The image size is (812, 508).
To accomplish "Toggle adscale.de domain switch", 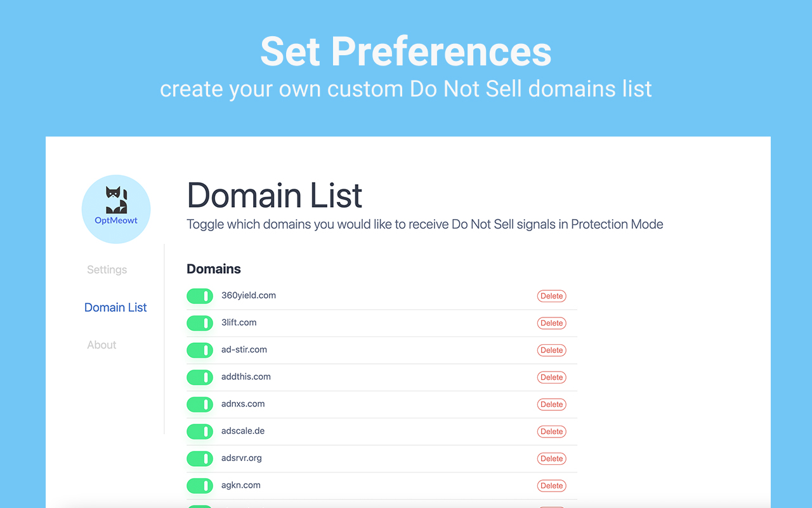I will 200,432.
